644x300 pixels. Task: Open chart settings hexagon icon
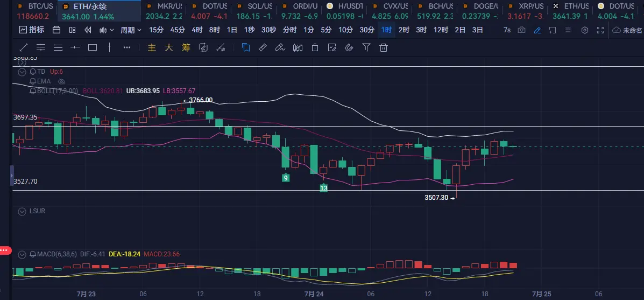(x=585, y=30)
